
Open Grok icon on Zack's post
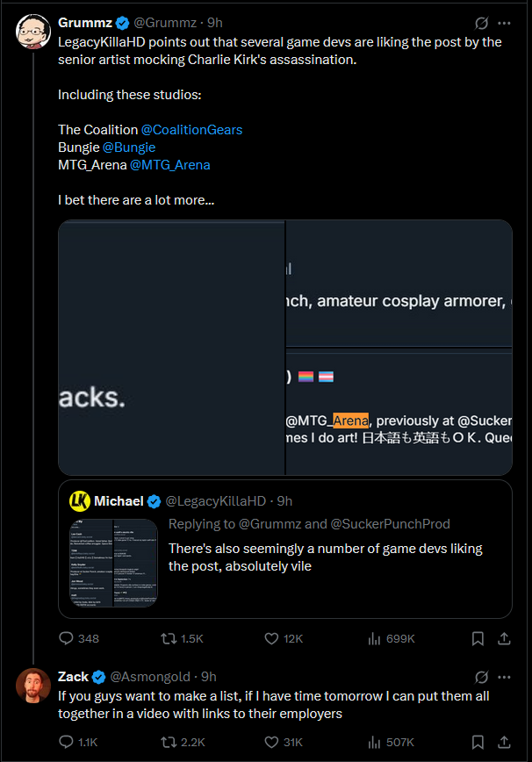481,677
